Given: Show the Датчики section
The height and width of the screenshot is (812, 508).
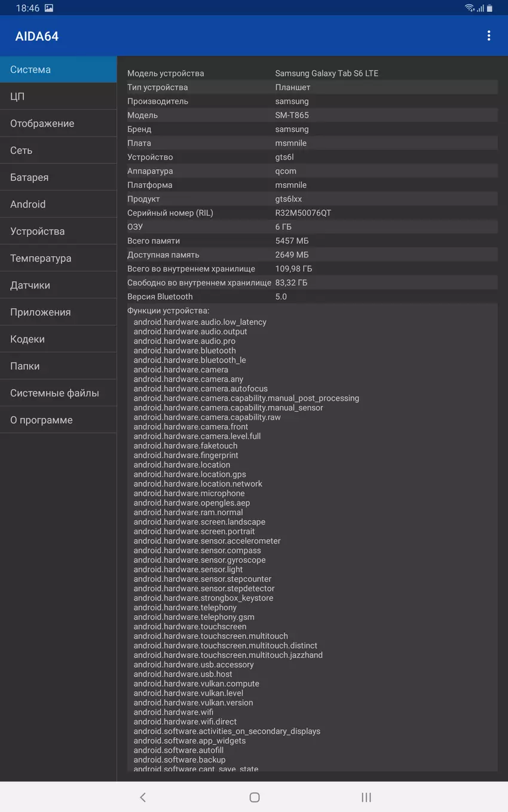Looking at the screenshot, I should pyautogui.click(x=58, y=285).
